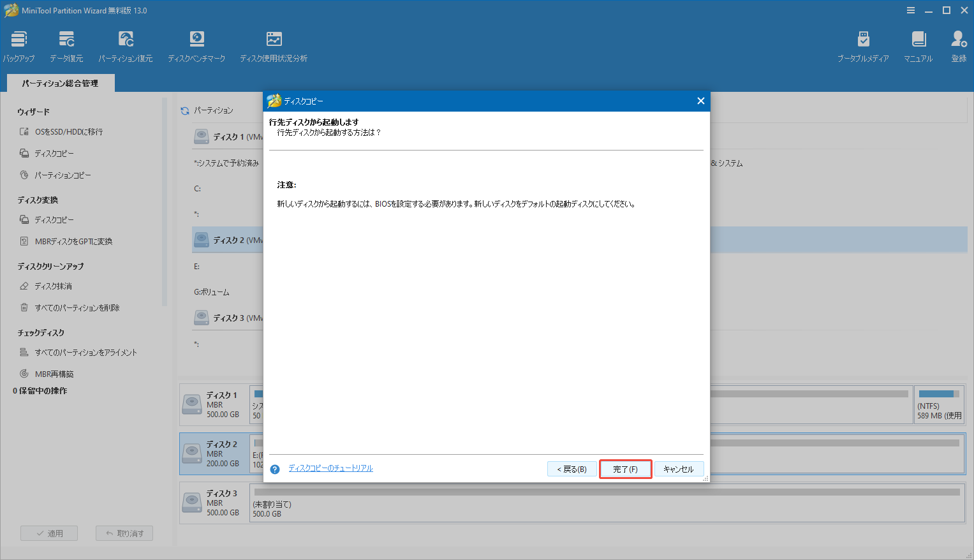Open パーティション復元 partition recovery
974x560 pixels.
(x=126, y=45)
